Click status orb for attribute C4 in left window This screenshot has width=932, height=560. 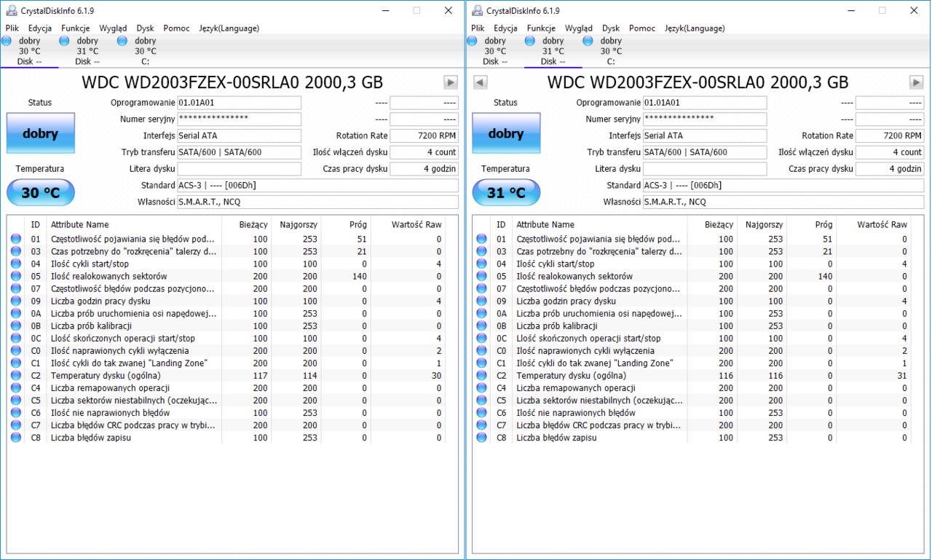coord(16,388)
